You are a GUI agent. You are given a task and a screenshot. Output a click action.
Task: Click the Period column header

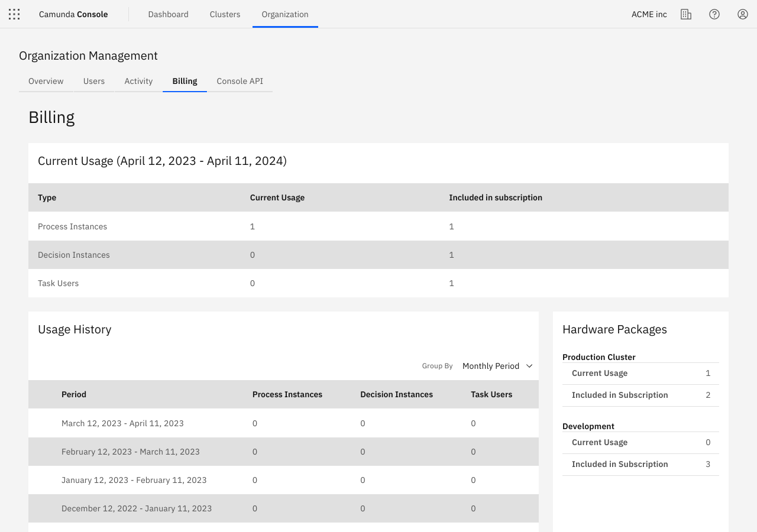[74, 394]
